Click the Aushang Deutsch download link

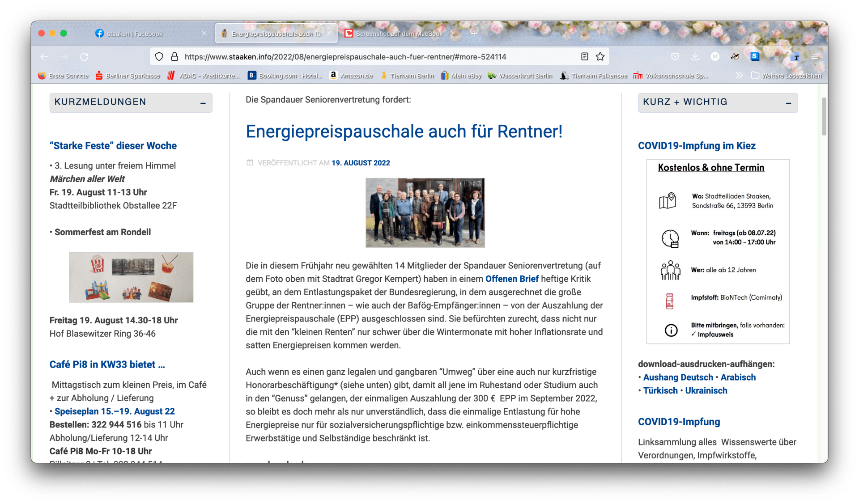click(x=678, y=377)
